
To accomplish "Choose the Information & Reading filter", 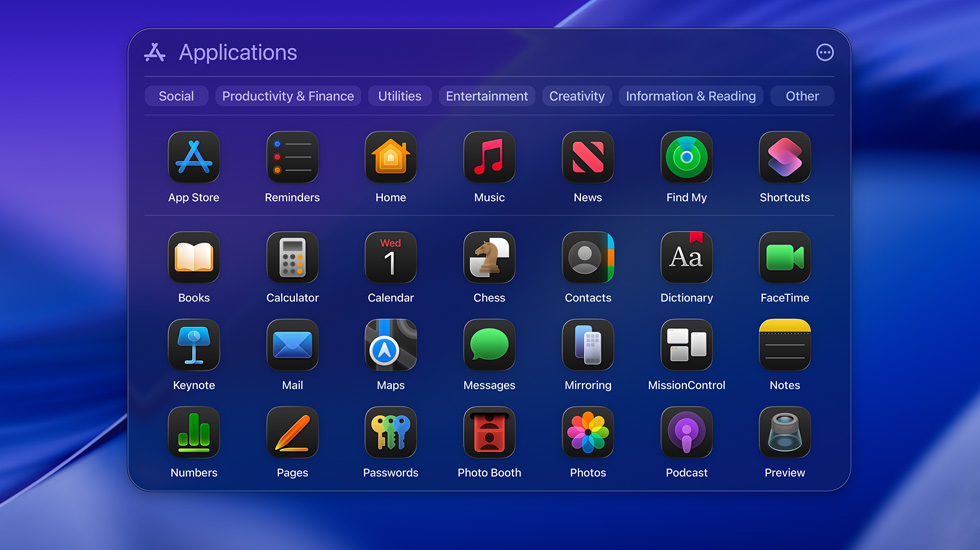I will (691, 96).
